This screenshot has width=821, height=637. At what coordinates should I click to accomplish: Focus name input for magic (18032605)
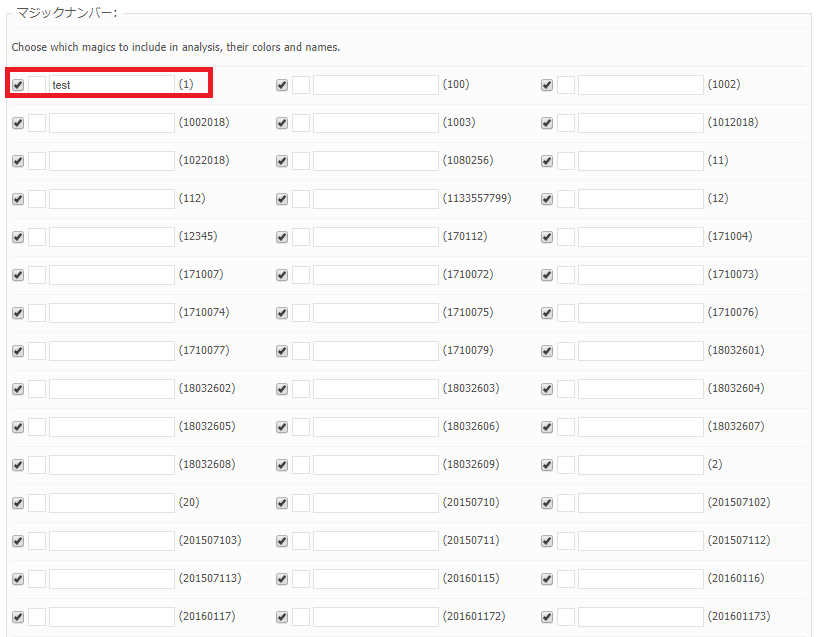[x=112, y=427]
